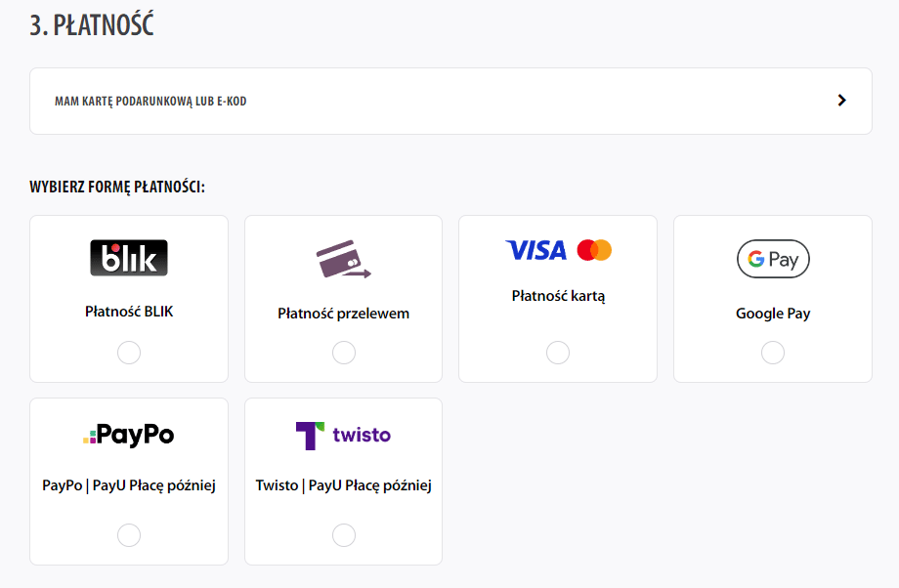Choose the Płatność kartą radio button

click(x=558, y=353)
